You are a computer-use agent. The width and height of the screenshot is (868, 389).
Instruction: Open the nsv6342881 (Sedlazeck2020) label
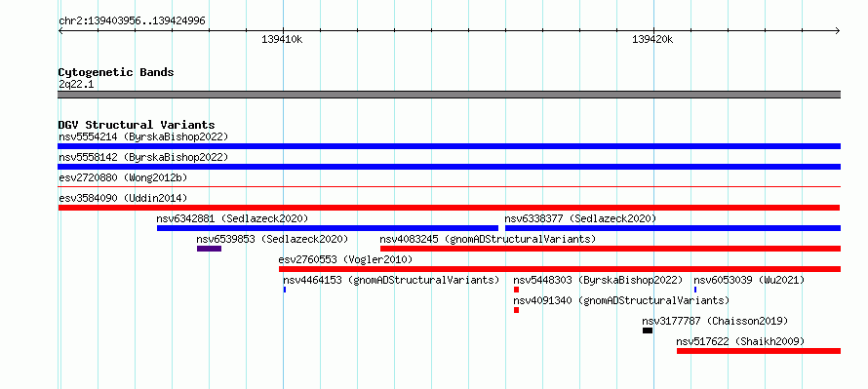pyautogui.click(x=232, y=218)
